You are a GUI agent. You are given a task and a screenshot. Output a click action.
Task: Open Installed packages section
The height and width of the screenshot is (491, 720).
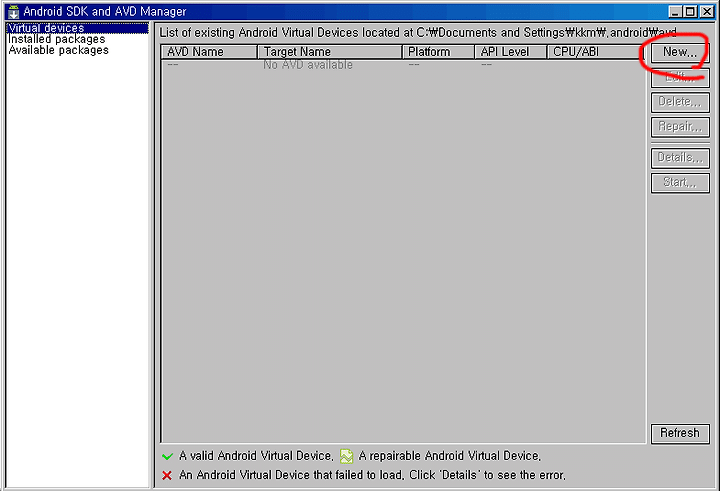56,39
